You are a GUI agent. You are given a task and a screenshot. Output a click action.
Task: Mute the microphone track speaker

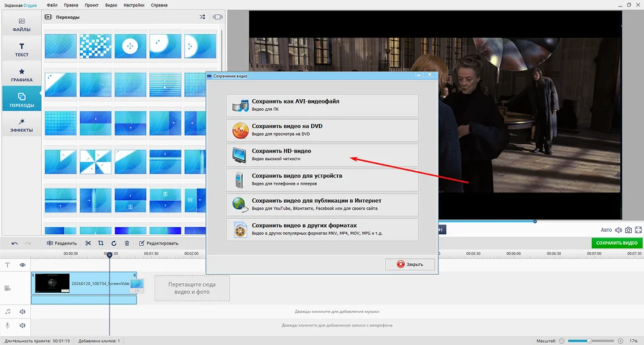[x=23, y=325]
